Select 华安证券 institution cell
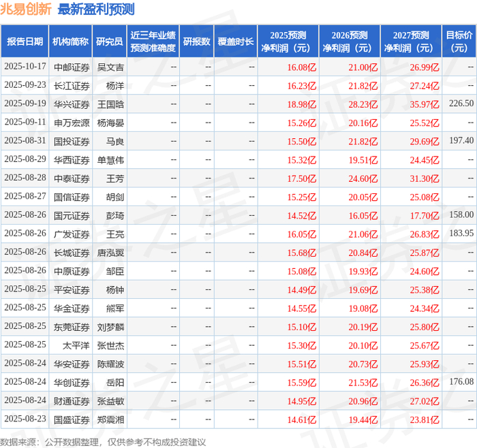This screenshot has width=477, height=448. pyautogui.click(x=72, y=364)
